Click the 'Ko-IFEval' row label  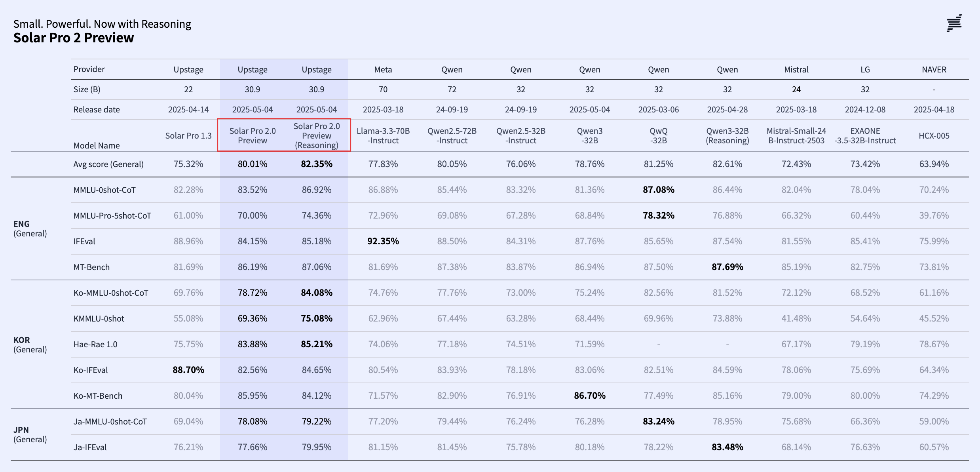coord(91,370)
